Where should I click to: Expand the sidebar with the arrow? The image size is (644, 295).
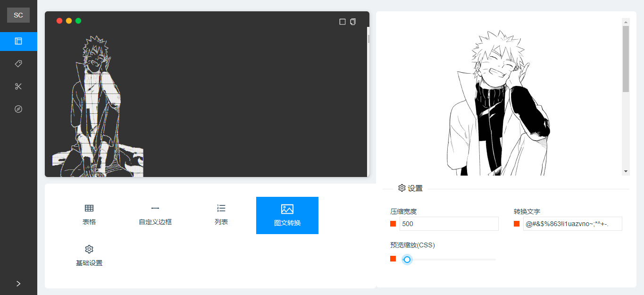tap(18, 284)
